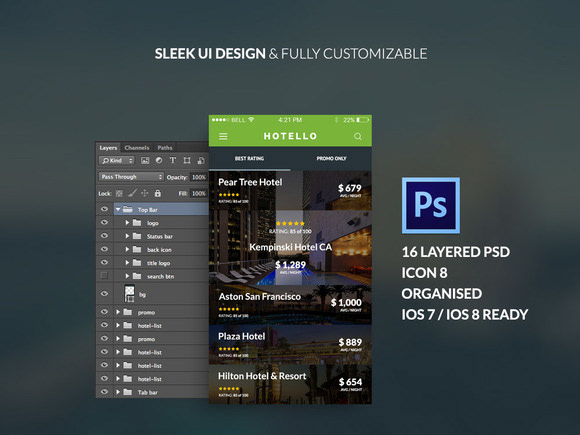This screenshot has height=435, width=580.
Task: Switch to the Channels tab
Action: [137, 148]
